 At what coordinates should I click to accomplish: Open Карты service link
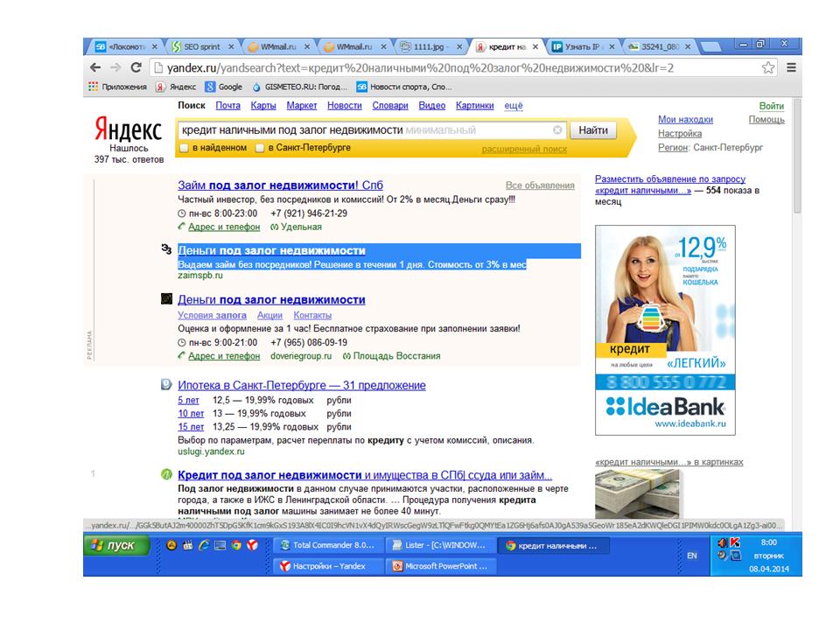[x=263, y=106]
